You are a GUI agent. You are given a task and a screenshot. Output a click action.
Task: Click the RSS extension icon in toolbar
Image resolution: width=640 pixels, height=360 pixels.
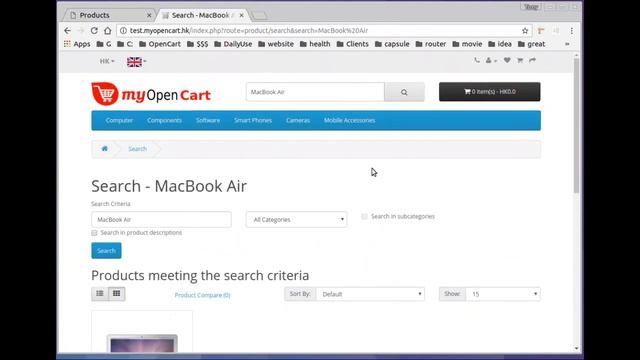[x=541, y=31]
